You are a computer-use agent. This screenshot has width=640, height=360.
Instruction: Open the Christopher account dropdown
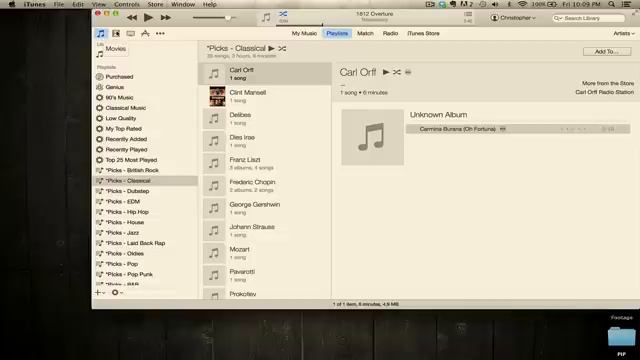point(513,18)
